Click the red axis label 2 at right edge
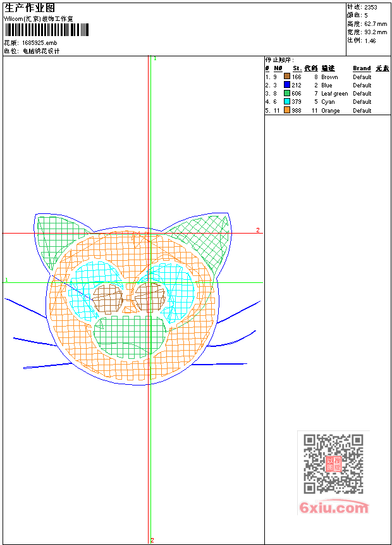The image size is (392, 545). pyautogui.click(x=257, y=230)
